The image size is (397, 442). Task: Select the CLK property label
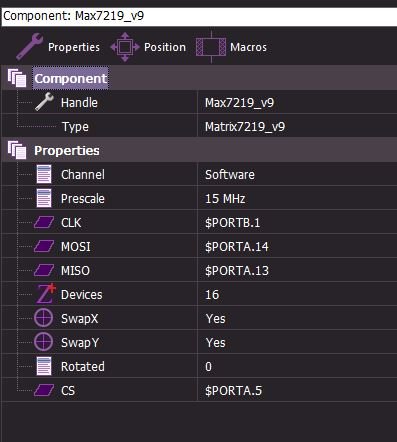click(71, 222)
